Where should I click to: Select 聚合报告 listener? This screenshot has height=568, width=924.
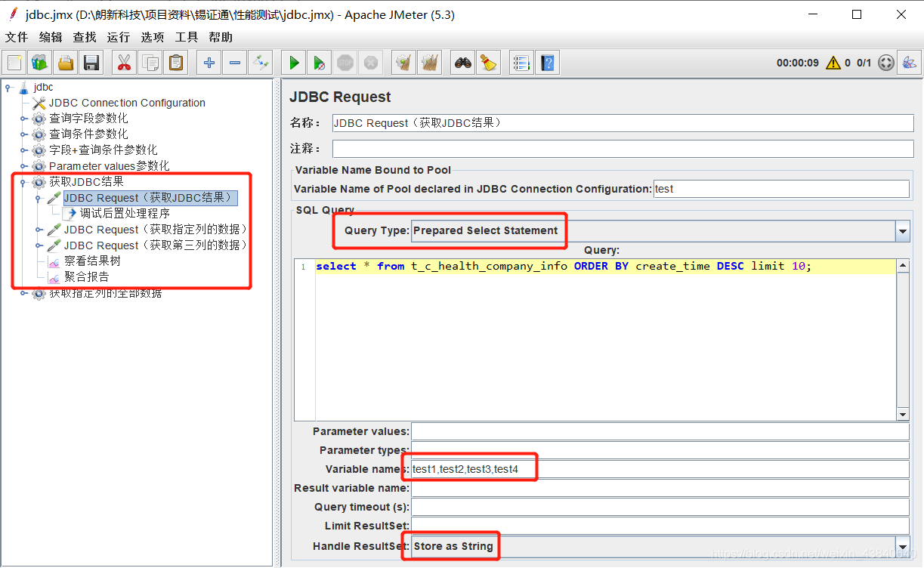click(x=86, y=277)
